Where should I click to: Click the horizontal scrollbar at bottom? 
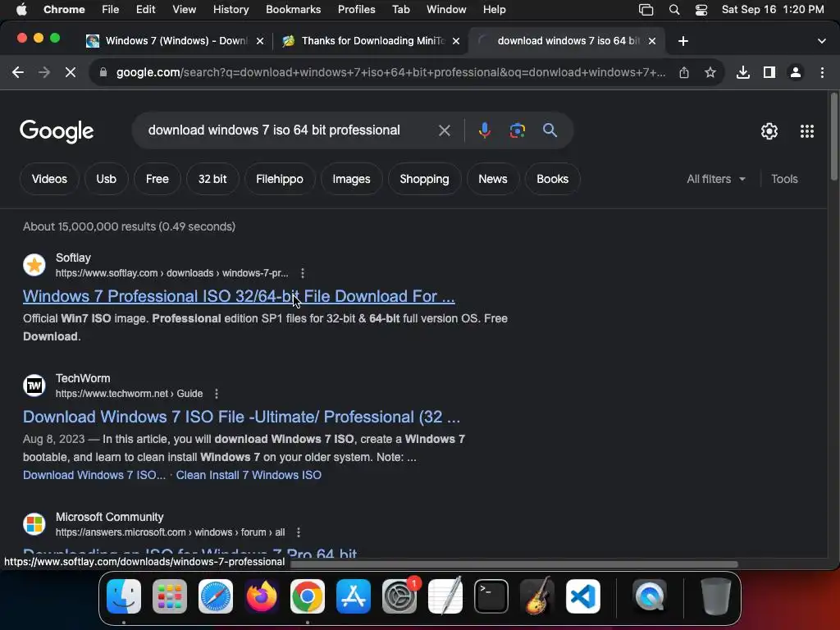(514, 564)
